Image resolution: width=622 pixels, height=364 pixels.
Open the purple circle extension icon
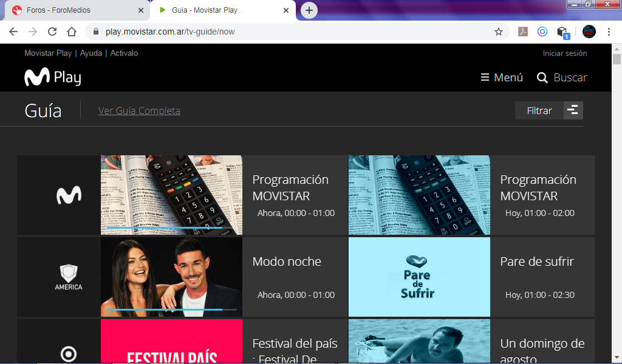coord(542,32)
